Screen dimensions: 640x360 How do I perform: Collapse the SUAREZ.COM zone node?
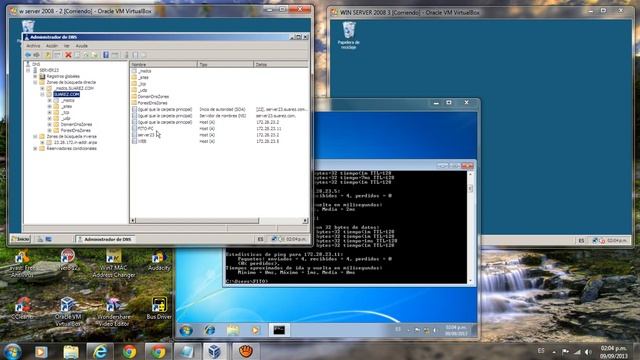pos(42,94)
